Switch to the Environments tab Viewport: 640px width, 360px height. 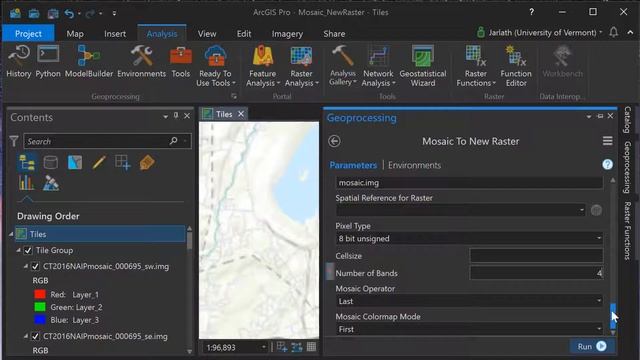[414, 165]
